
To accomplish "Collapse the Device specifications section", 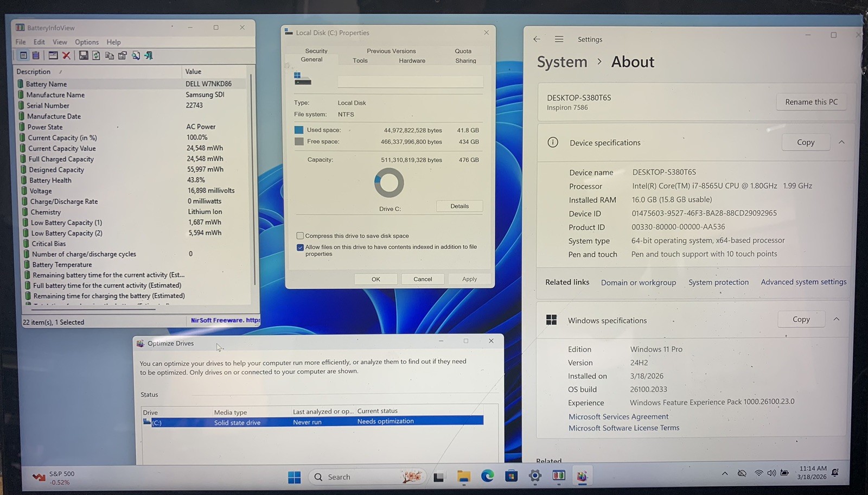I will (841, 142).
